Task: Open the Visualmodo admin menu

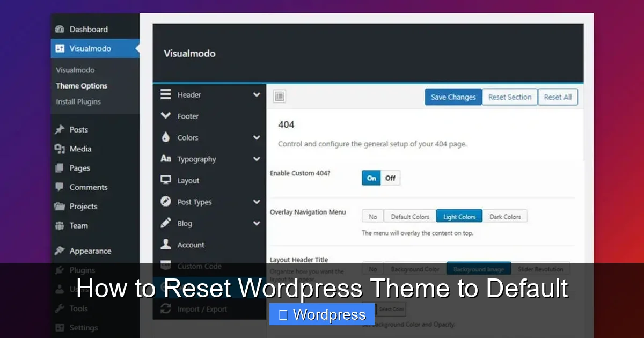Action: pyautogui.click(x=95, y=48)
